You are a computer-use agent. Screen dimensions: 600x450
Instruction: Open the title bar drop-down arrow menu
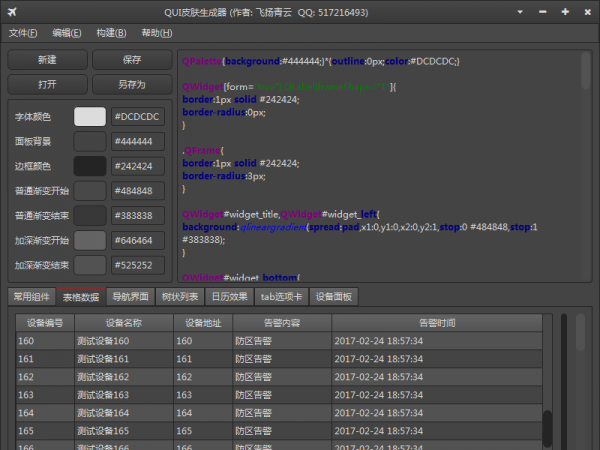518,12
